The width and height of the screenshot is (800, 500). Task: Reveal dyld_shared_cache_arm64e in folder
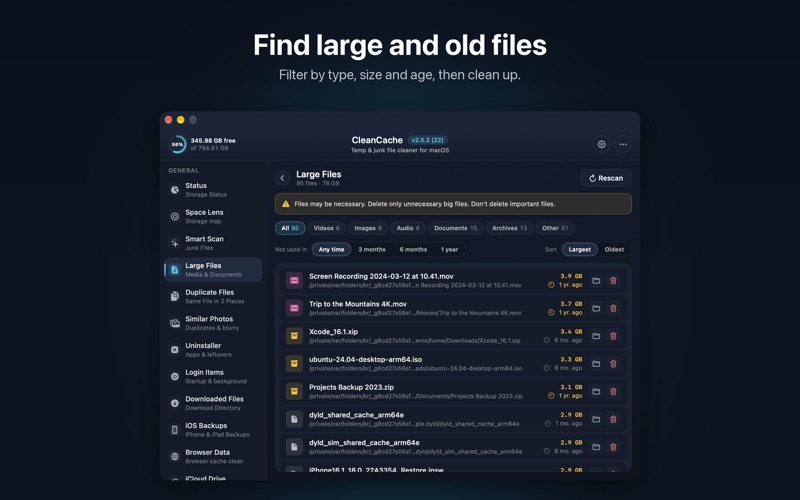pyautogui.click(x=596, y=419)
